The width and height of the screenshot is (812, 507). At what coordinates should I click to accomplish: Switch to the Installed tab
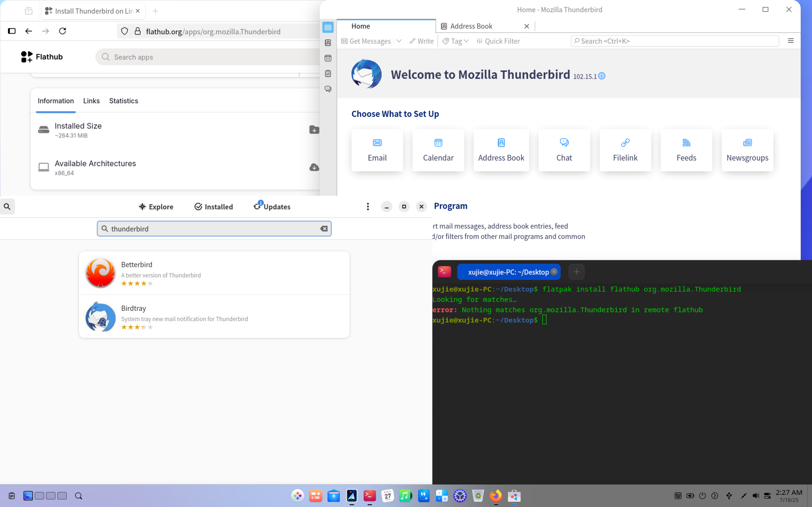coord(214,207)
